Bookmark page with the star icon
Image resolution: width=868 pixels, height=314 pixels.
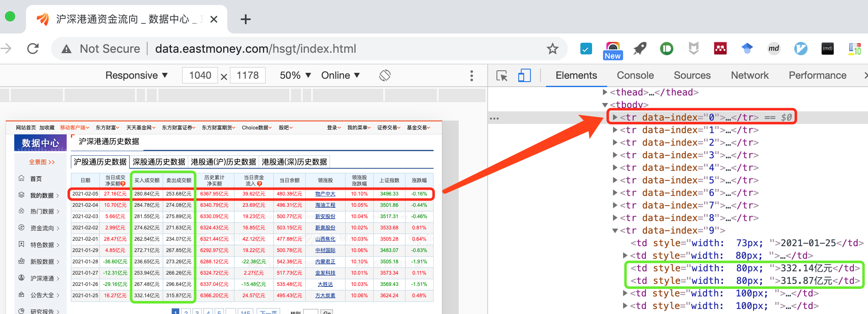coord(552,49)
